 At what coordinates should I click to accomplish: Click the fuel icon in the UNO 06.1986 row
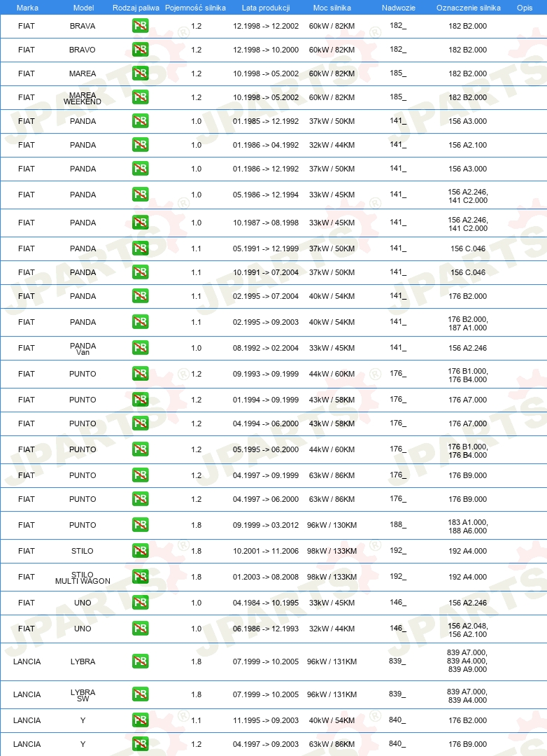140,628
